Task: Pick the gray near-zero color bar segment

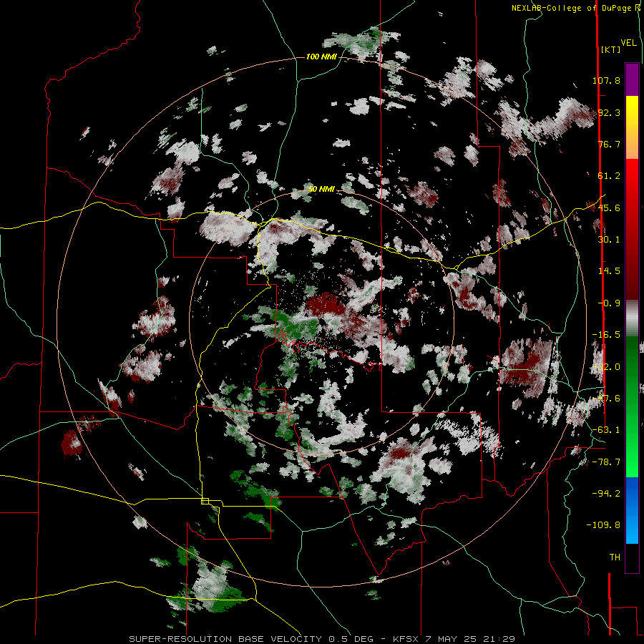Action: pyautogui.click(x=632, y=318)
